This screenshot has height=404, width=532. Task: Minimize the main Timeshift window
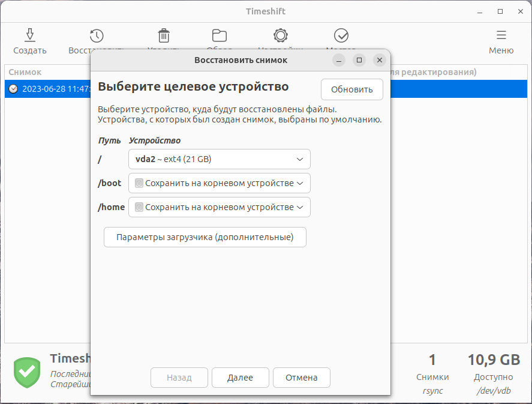480,11
